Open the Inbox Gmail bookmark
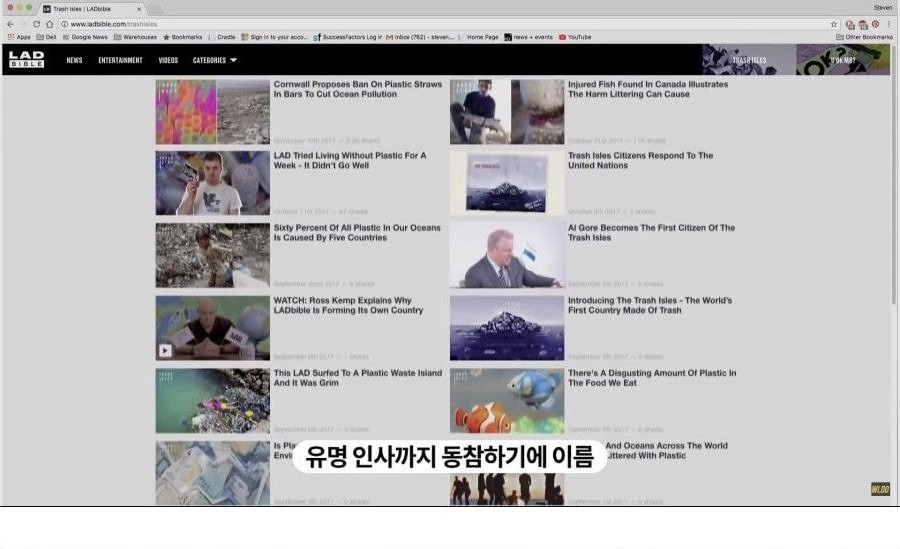Viewport: 900px width, 549px height. [419, 37]
